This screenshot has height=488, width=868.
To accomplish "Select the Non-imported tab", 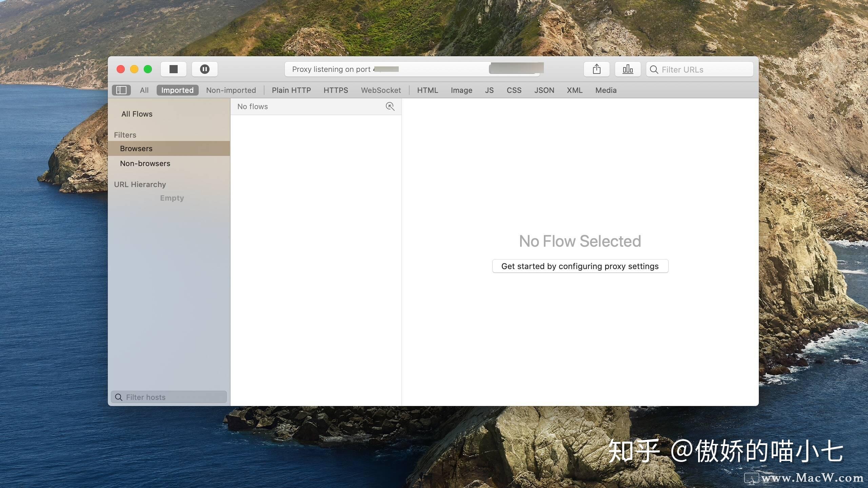I will pos(231,90).
